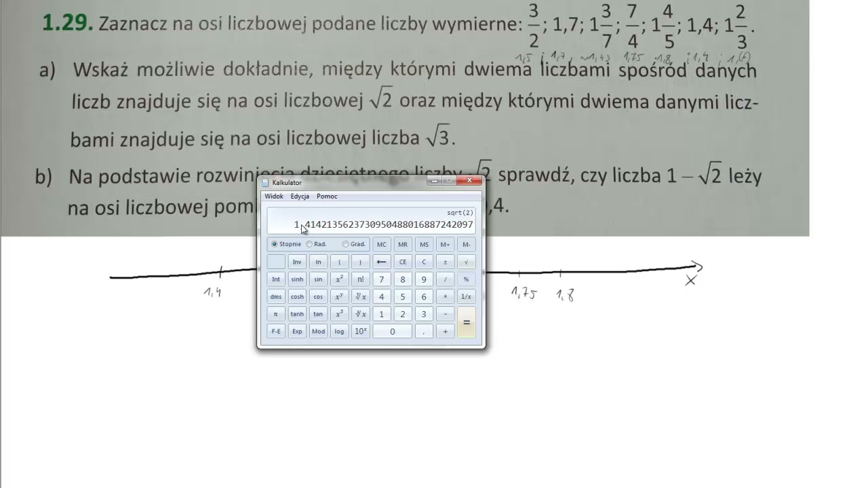Click the square root button
Screen dimensions: 868x488
466,262
